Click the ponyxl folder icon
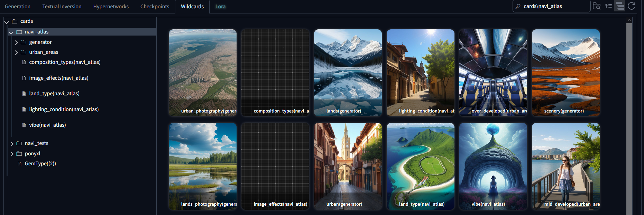644x215 pixels. tap(19, 154)
